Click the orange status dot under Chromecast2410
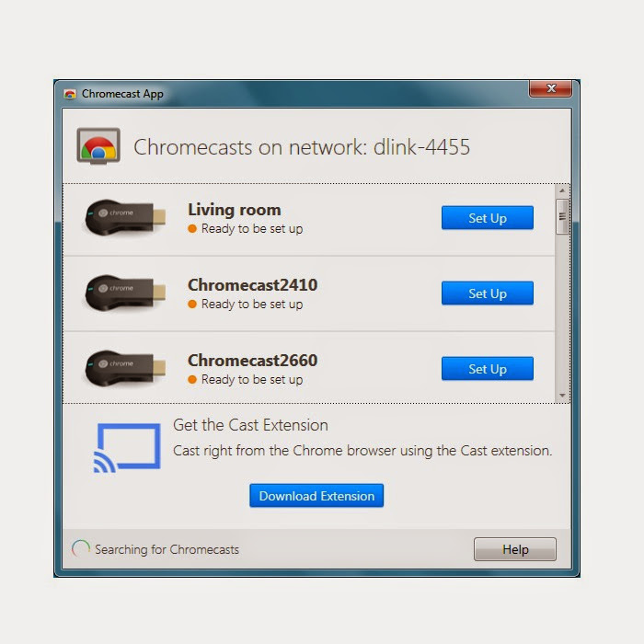Viewport: 644px width, 644px height. tap(192, 305)
